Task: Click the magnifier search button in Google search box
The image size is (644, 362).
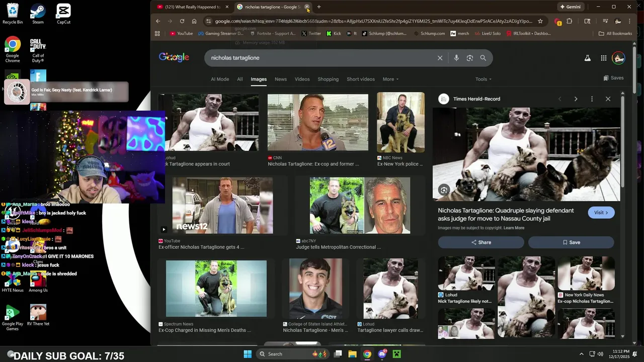Action: pos(483,58)
